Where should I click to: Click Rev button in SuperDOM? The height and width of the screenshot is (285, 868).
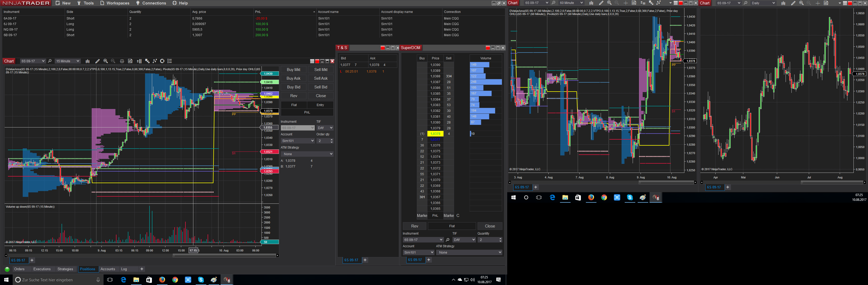(x=414, y=226)
